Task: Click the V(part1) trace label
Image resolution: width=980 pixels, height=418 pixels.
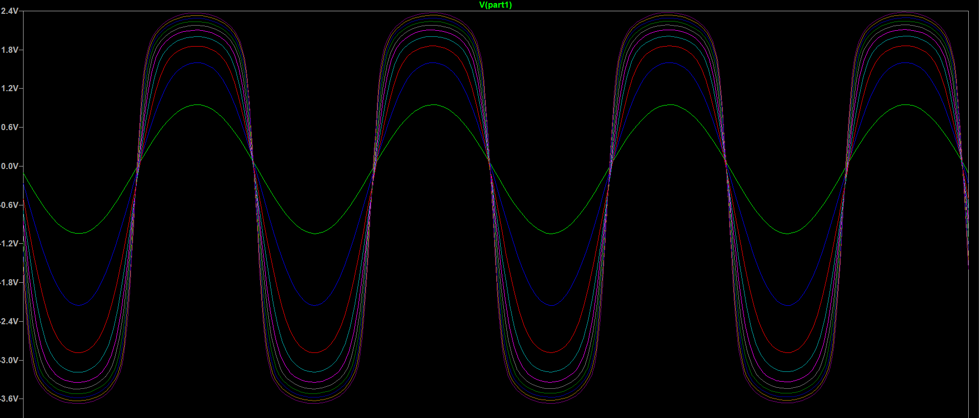Action: (495, 5)
